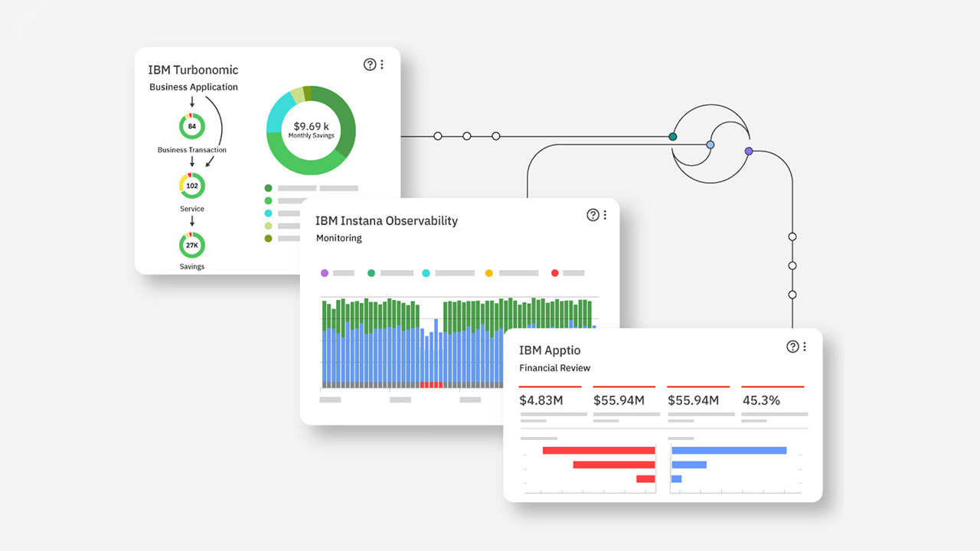Open kebab menu on Instana Observability card
This screenshot has width=980, height=551.
pos(605,215)
